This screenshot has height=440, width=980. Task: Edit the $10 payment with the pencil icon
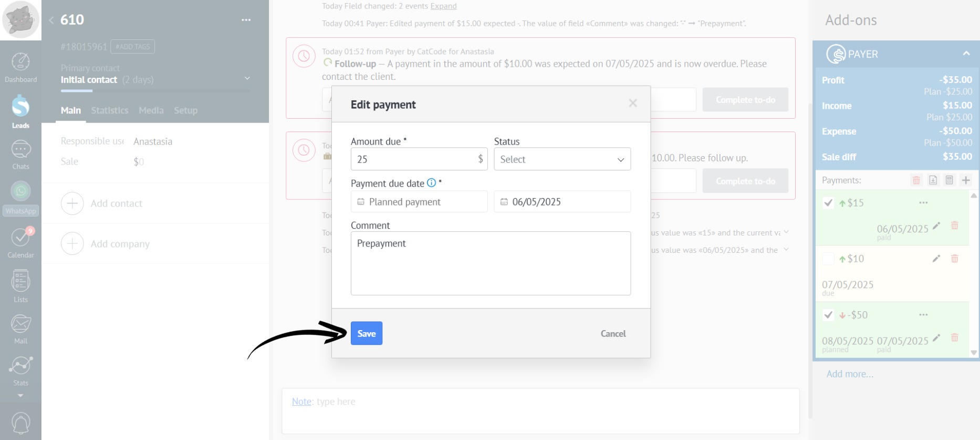click(x=936, y=259)
